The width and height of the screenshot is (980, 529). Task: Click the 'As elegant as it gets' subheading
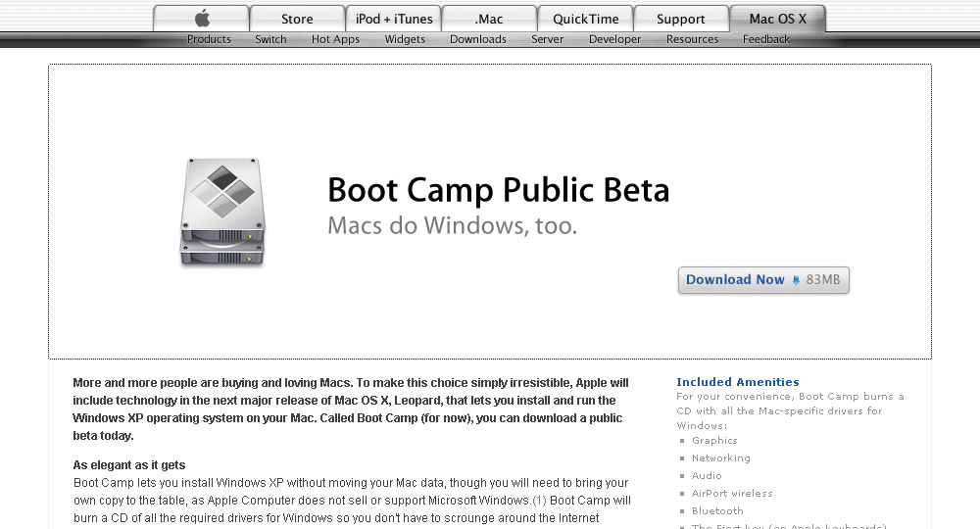point(129,464)
